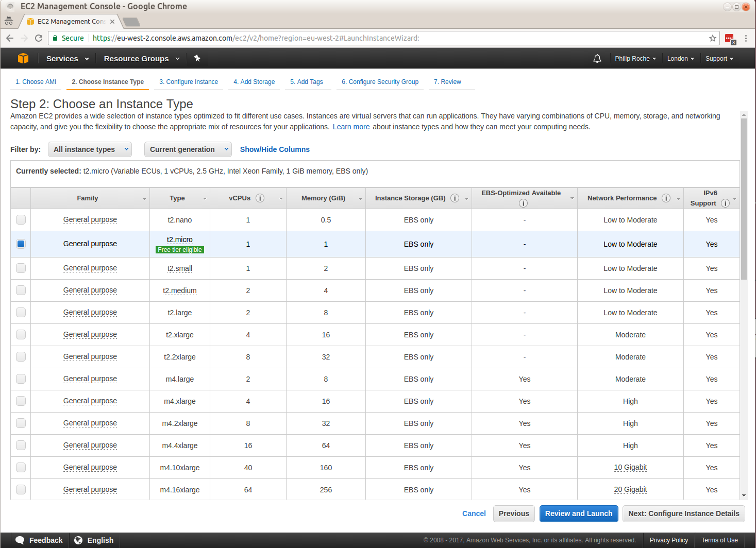
Task: Select the t2.large checkbox
Action: [x=21, y=313]
